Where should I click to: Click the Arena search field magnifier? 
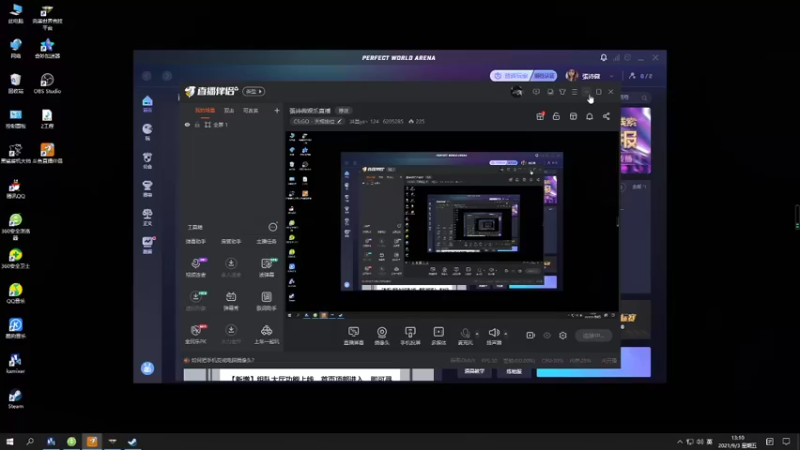click(644, 97)
